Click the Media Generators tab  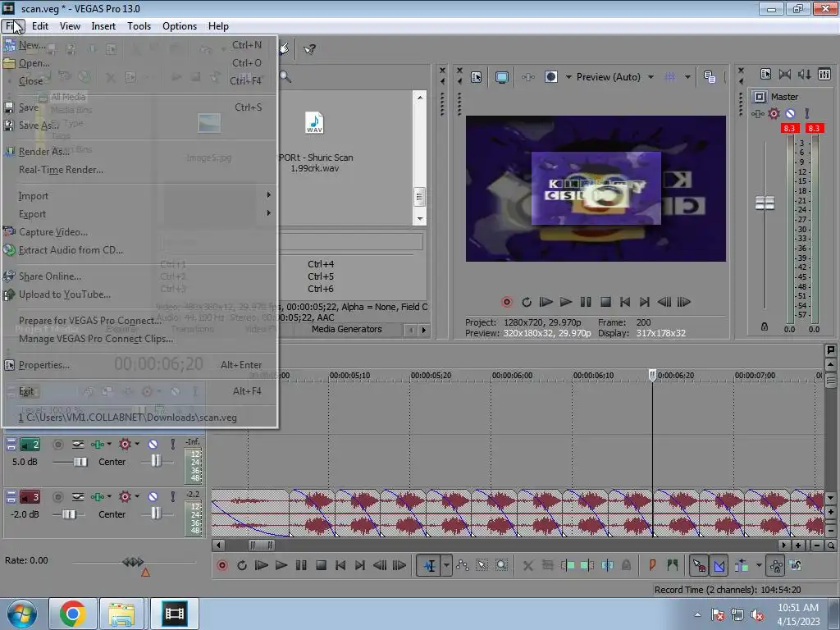[347, 330]
